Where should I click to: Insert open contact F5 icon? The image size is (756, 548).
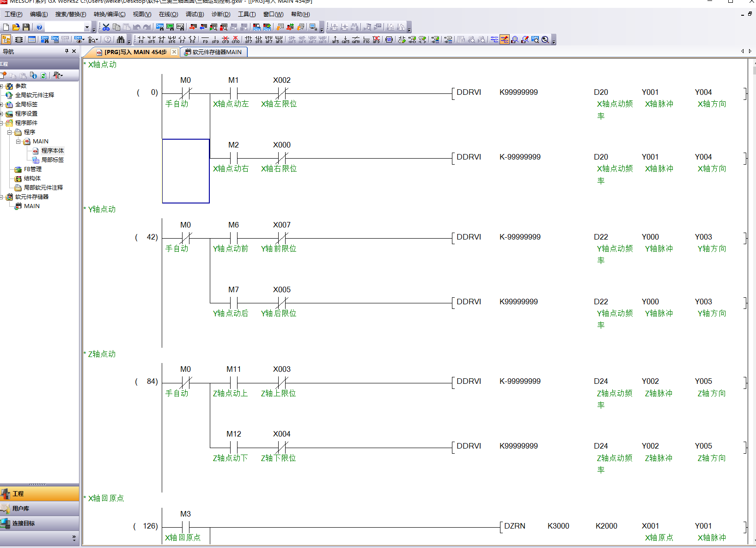click(141, 40)
